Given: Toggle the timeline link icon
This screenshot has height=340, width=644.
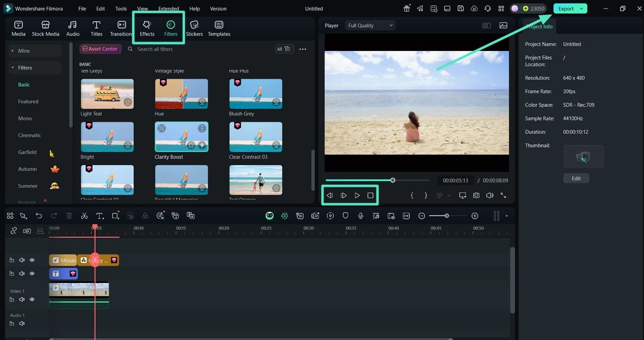Looking at the screenshot, I should click(14, 230).
